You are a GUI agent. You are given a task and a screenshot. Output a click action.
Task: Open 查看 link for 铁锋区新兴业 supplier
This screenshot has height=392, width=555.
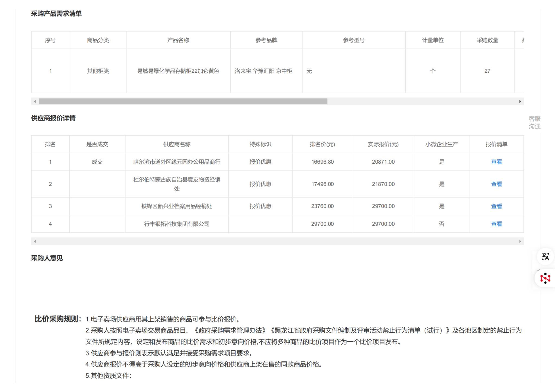pyautogui.click(x=496, y=206)
